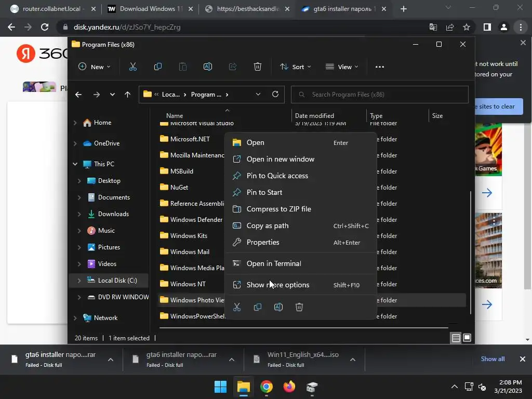This screenshot has height=399, width=532.
Task: Click Copy icon at context menu bottom
Action: pyautogui.click(x=258, y=308)
